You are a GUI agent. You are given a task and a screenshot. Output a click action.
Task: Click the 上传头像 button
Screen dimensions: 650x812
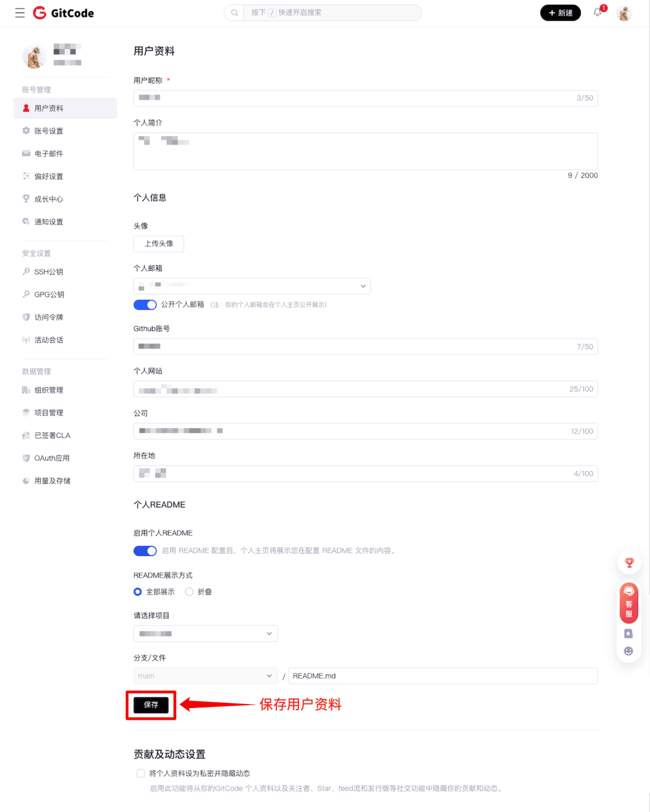click(159, 244)
